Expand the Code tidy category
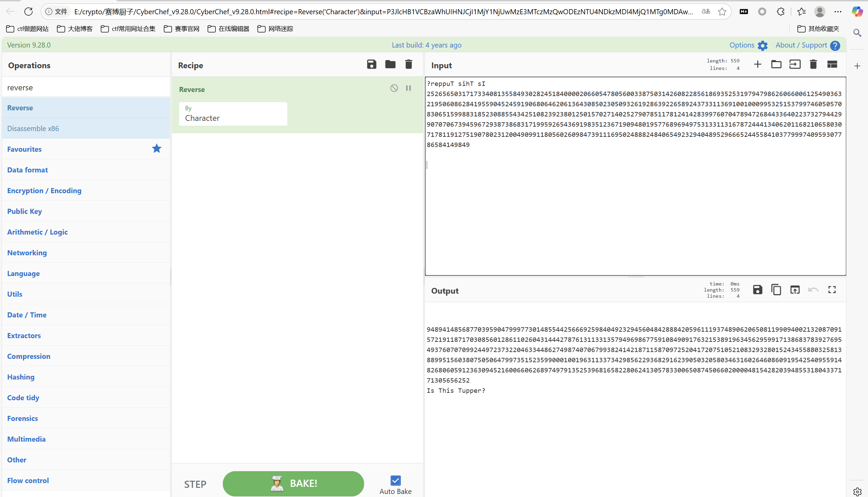This screenshot has width=868, height=497. tap(86, 398)
